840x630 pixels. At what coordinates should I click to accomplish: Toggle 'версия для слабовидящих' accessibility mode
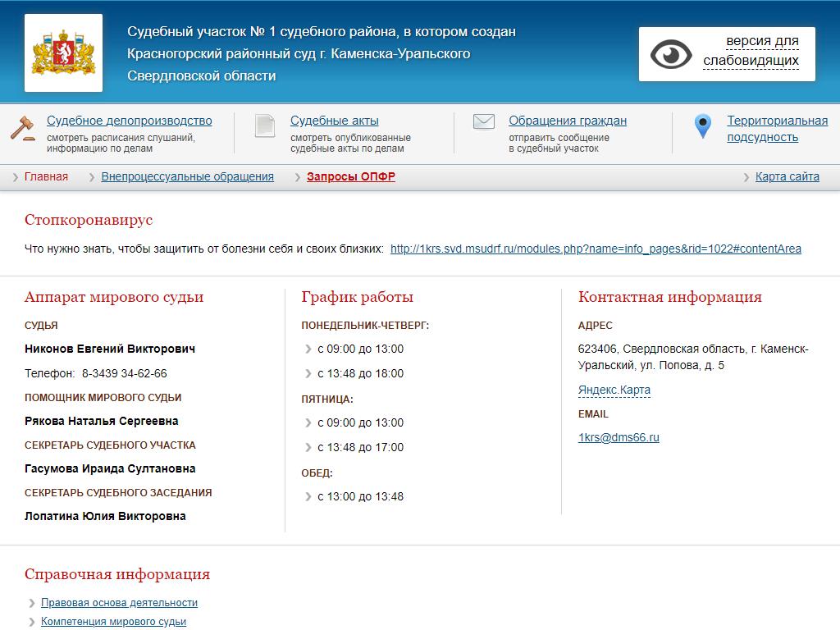coord(751,51)
